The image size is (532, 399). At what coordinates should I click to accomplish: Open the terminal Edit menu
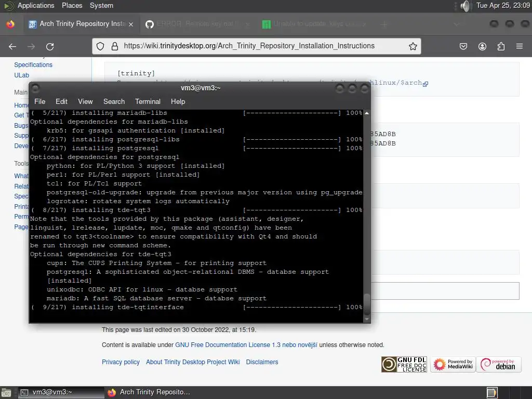click(x=61, y=101)
